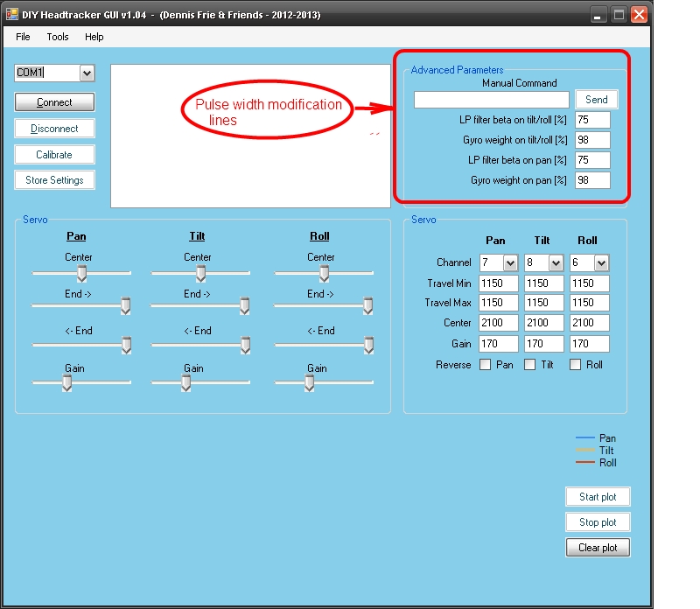
Task: Start a Calibrate sequence
Action: 54,154
